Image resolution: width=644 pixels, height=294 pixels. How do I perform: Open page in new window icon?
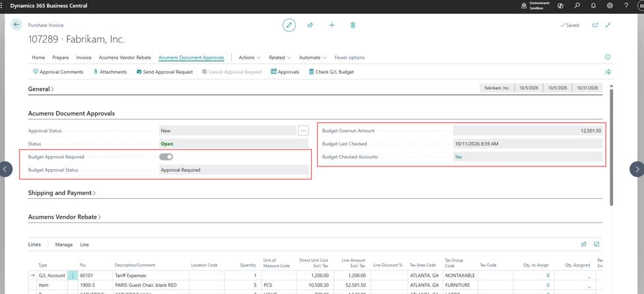pos(594,25)
